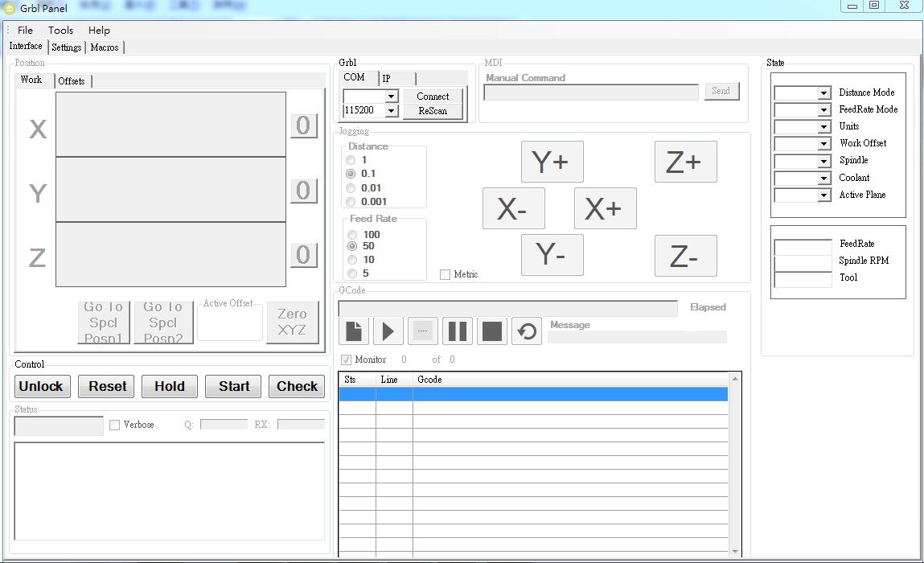Open the Units dropdown
Image resolution: width=924 pixels, height=563 pixels.
[823, 127]
